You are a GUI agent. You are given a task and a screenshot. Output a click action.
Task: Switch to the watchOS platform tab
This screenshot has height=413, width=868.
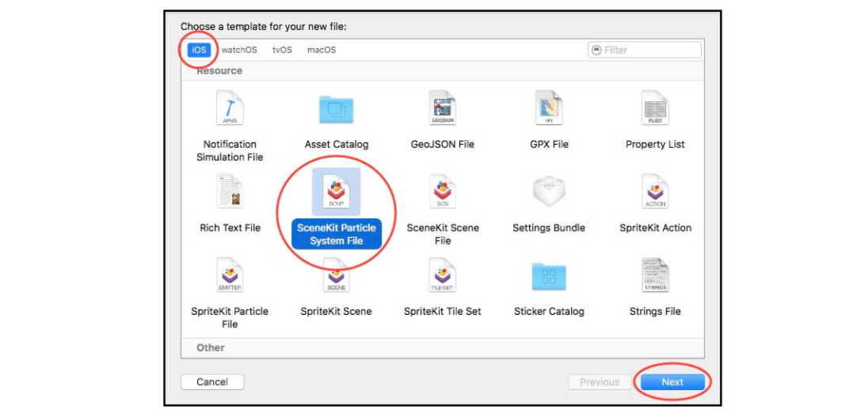click(x=239, y=50)
